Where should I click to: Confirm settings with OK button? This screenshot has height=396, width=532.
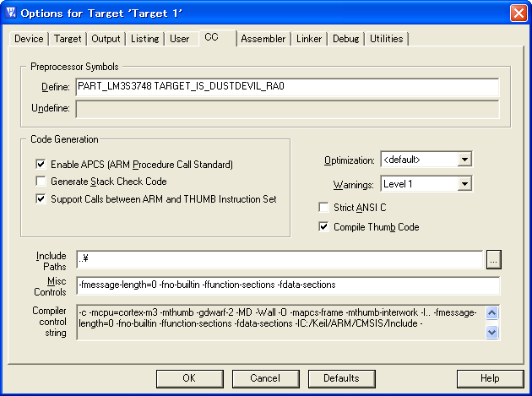190,378
